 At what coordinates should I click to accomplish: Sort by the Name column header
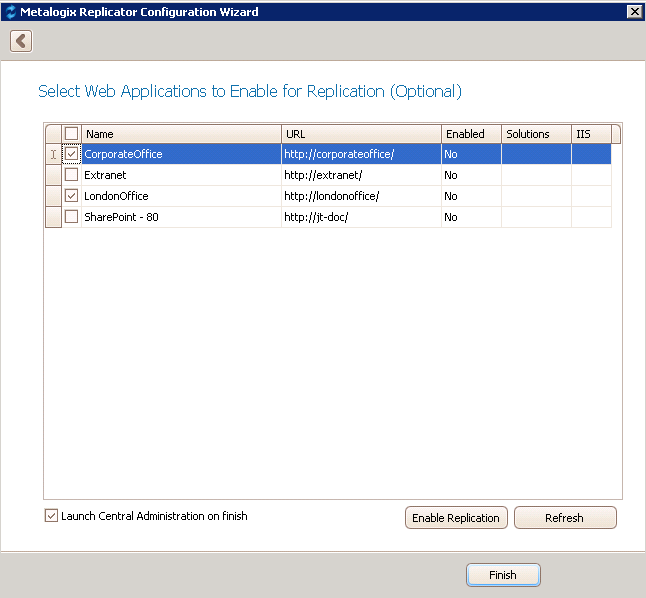pyautogui.click(x=182, y=134)
